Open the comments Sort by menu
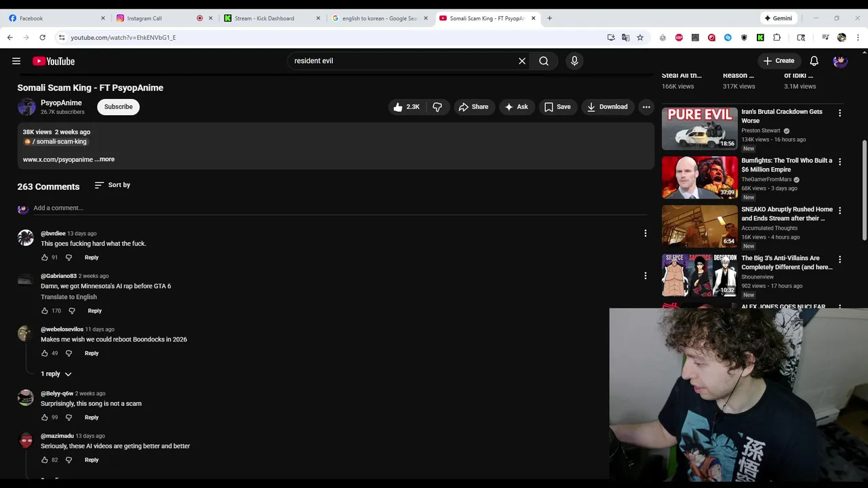The height and width of the screenshot is (488, 868). 113,185
